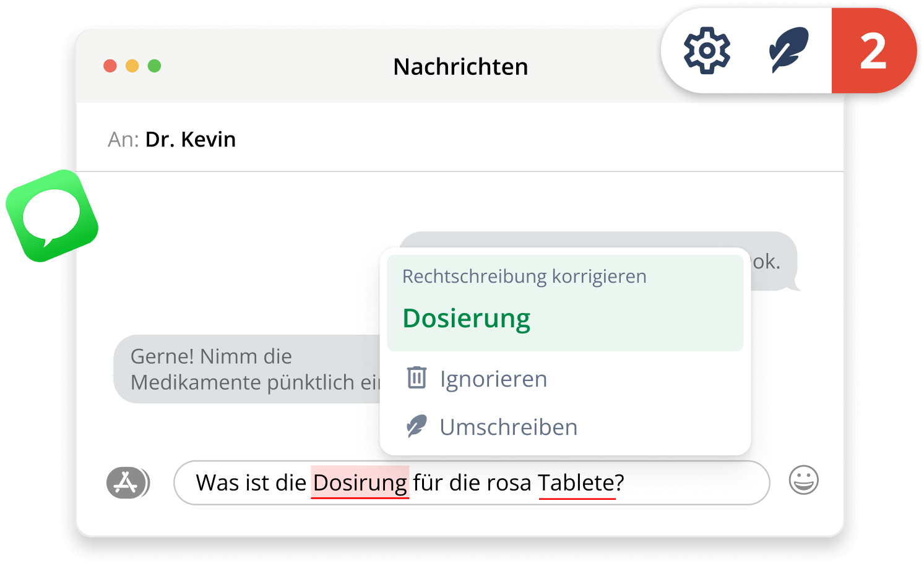Click the Rechtschreibung korrigieren header

[524, 276]
